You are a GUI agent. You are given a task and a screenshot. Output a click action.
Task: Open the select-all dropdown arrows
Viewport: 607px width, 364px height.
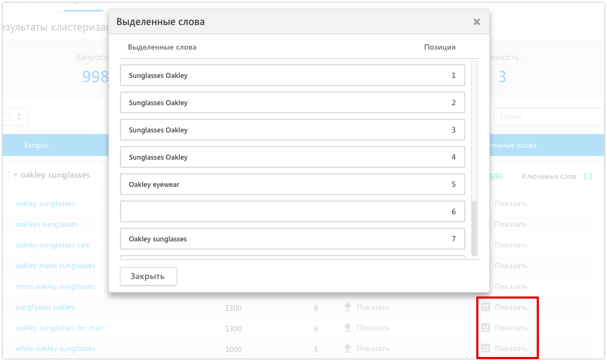click(x=19, y=117)
